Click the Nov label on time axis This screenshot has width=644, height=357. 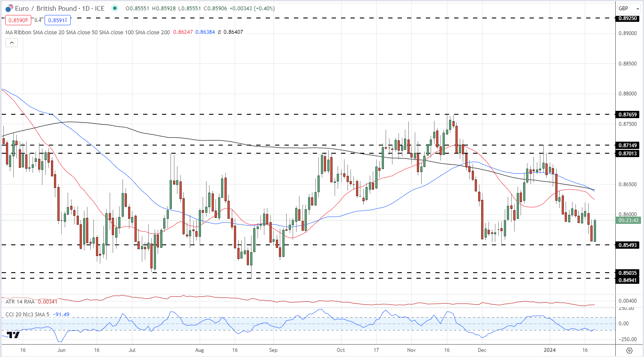point(411,350)
